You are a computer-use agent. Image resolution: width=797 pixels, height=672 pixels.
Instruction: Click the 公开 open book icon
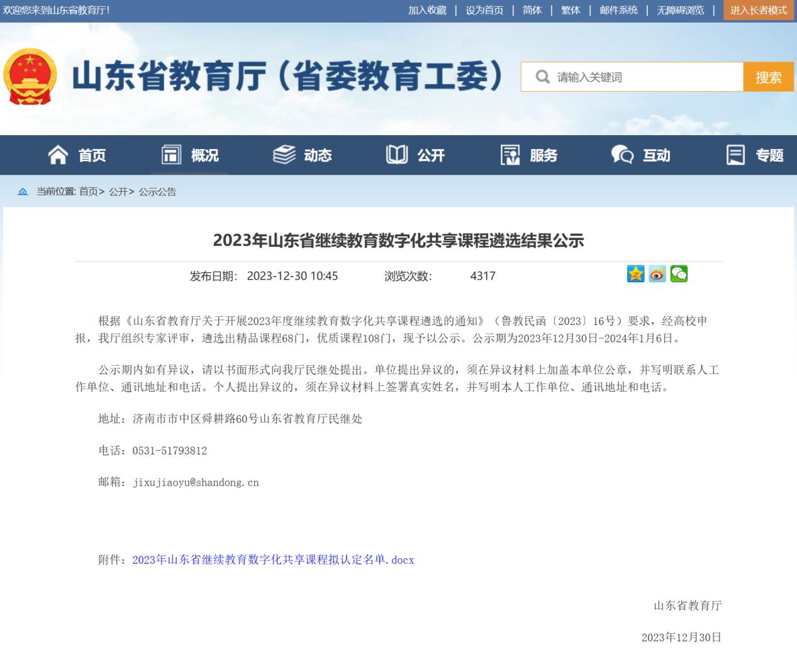click(397, 155)
